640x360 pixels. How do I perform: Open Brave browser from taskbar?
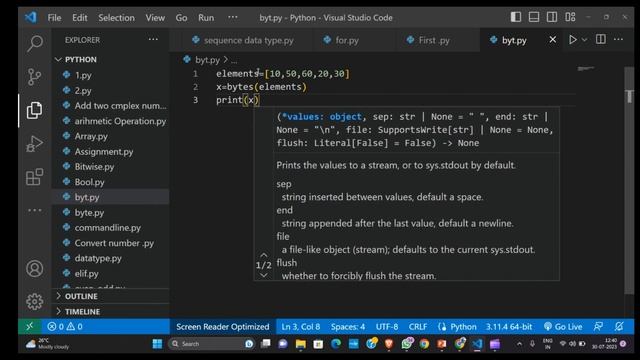pos(389,344)
